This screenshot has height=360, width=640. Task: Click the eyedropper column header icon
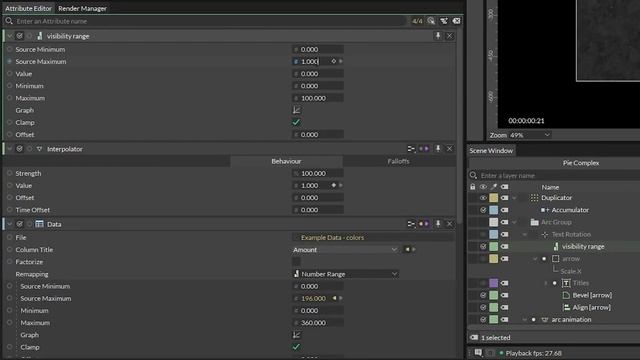pos(494,187)
